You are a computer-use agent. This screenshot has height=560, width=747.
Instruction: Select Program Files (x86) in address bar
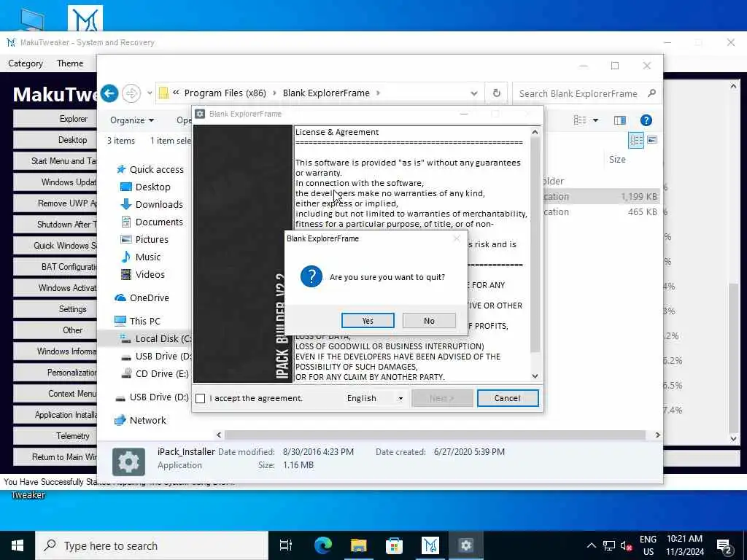point(225,93)
